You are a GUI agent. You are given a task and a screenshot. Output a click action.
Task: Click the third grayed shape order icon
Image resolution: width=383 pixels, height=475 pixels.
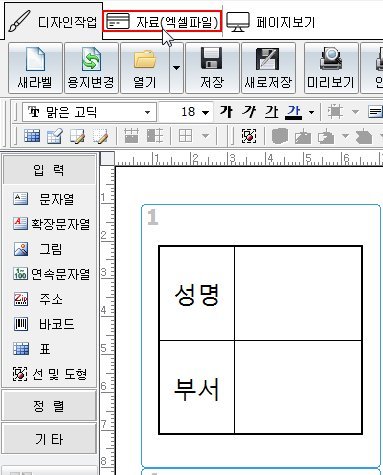tap(326, 136)
